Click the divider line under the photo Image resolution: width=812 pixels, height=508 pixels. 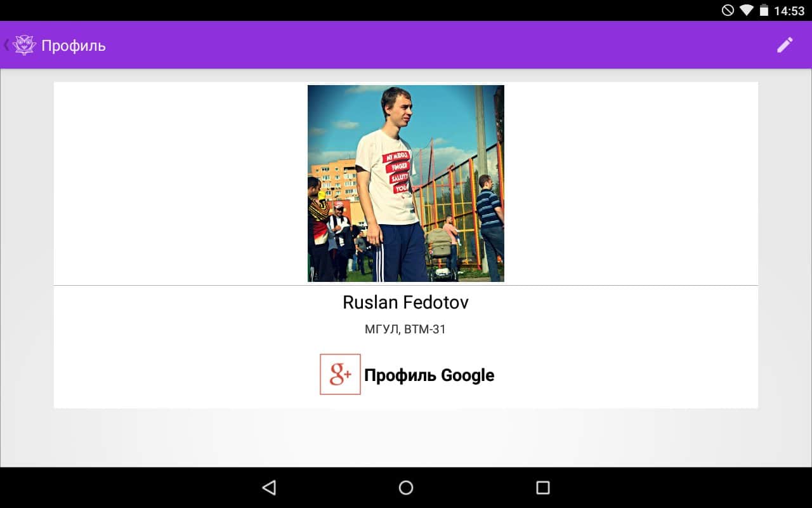click(x=406, y=286)
